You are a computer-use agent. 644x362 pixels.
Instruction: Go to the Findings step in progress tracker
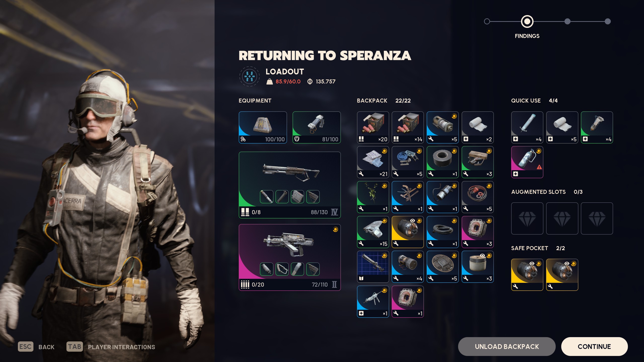[527, 22]
